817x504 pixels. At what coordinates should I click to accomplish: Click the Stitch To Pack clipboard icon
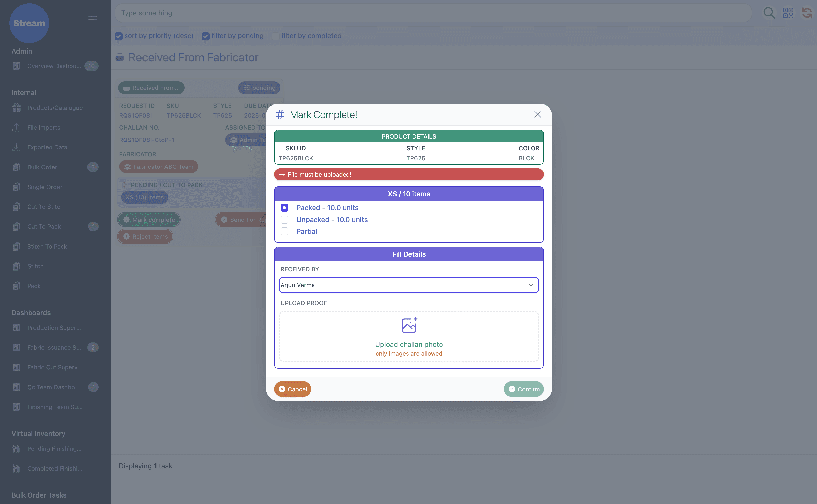click(x=16, y=246)
